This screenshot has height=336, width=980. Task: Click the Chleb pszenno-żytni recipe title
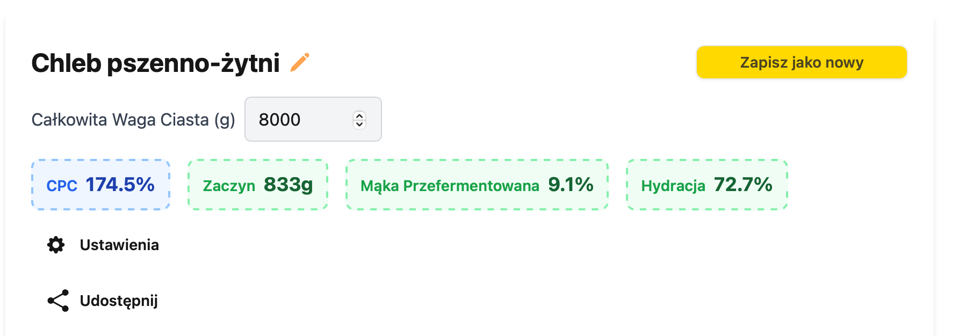click(x=156, y=63)
